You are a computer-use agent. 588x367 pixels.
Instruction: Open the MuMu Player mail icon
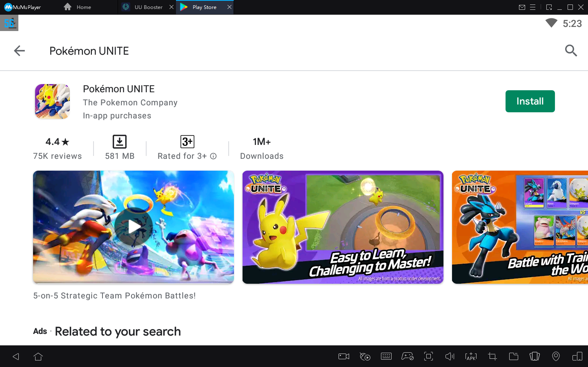pos(522,7)
